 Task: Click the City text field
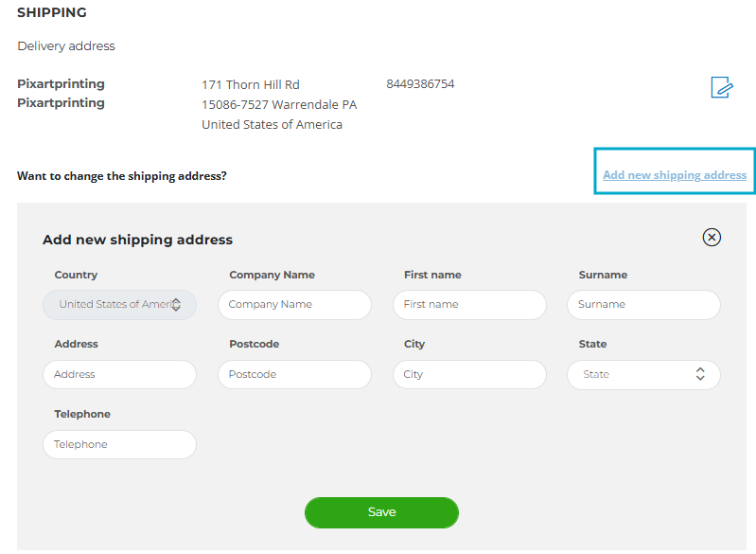pyautogui.click(x=469, y=374)
